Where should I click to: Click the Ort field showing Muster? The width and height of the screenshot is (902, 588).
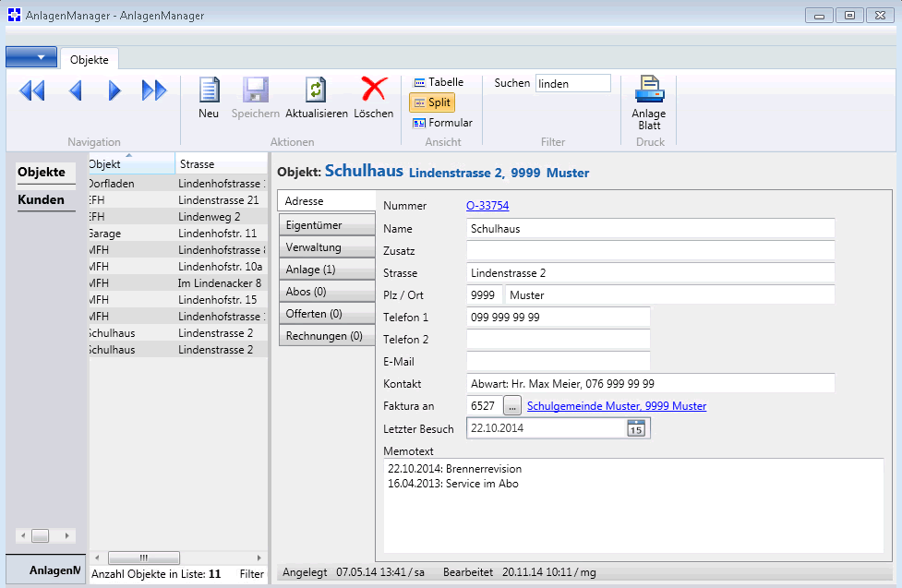tap(669, 295)
